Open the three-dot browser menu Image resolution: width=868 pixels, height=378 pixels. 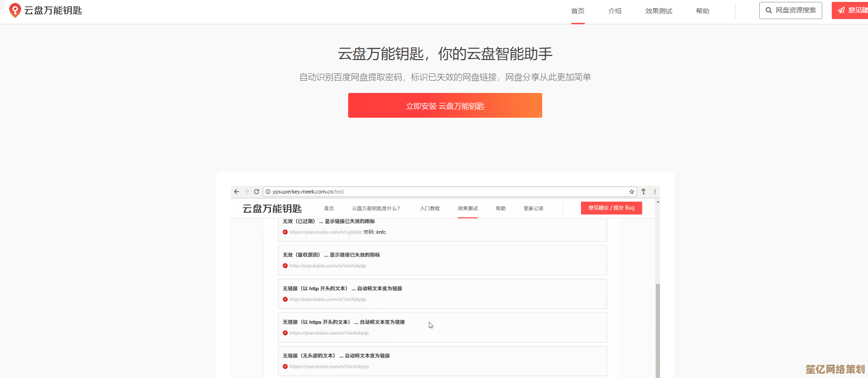pyautogui.click(x=655, y=192)
